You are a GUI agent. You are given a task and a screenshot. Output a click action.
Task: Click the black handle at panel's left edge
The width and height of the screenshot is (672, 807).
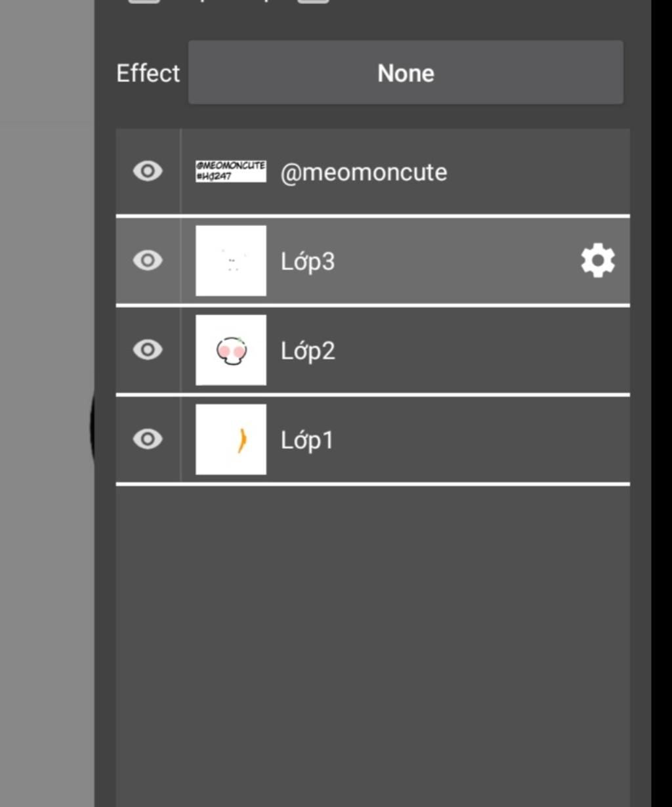pyautogui.click(x=92, y=427)
